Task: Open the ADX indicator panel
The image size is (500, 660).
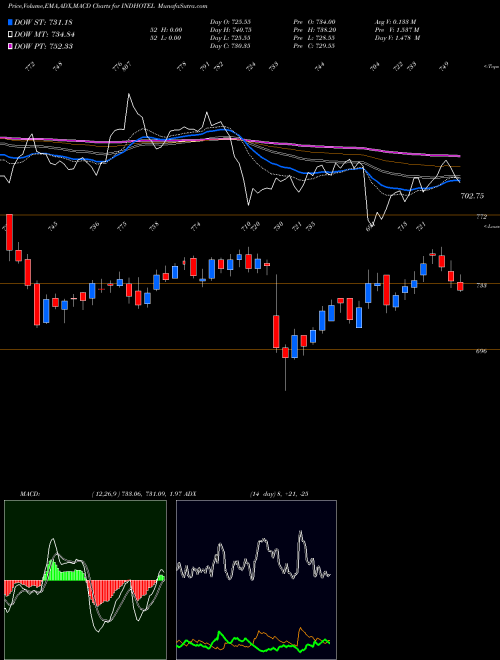Action: (x=256, y=580)
